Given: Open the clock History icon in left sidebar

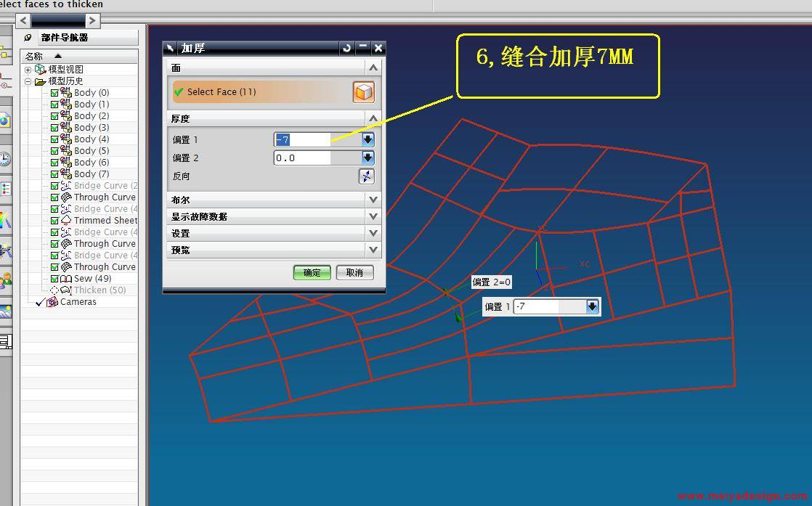Looking at the screenshot, I should 5,159.
